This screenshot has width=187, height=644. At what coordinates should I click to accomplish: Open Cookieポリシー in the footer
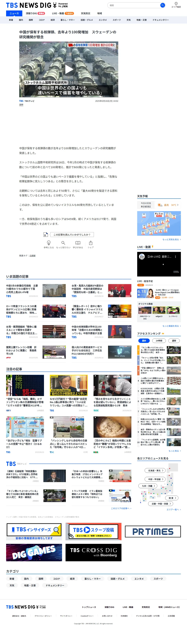[87, 616]
